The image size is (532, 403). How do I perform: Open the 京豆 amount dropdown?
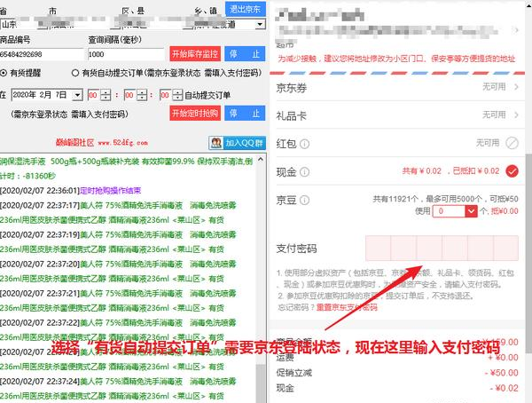click(x=471, y=211)
